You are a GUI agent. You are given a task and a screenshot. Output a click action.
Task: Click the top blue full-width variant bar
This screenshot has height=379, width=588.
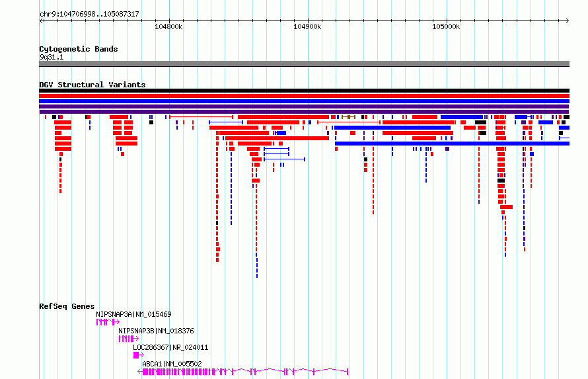(x=304, y=101)
